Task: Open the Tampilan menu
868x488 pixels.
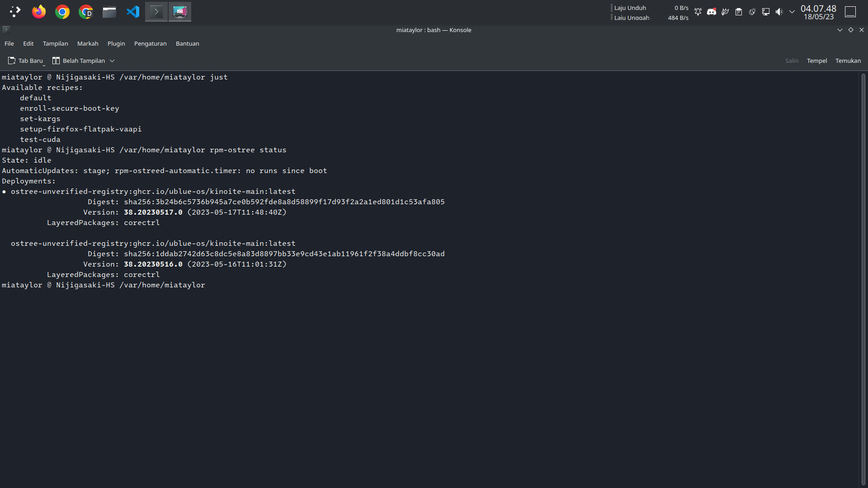Action: 55,43
